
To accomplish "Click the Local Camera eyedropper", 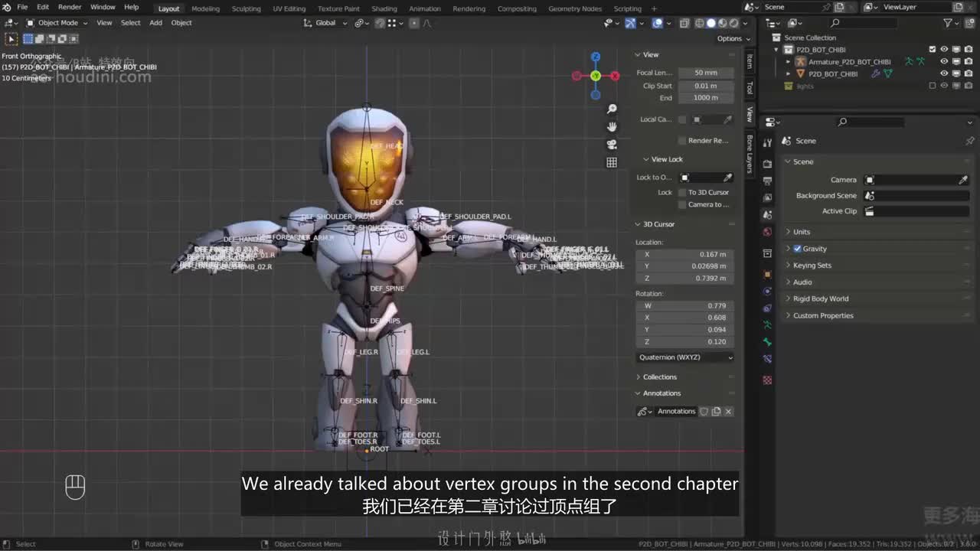I will tap(727, 119).
